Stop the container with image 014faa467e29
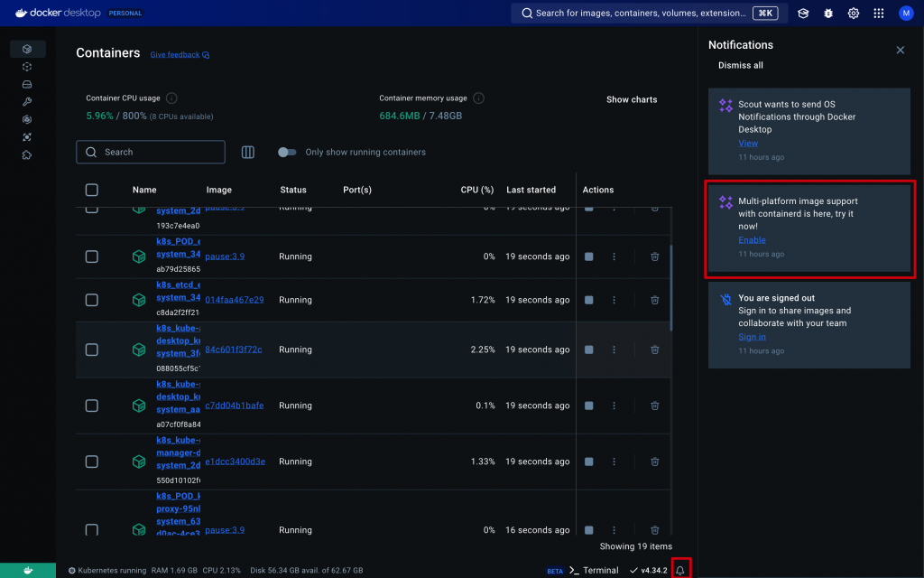 click(588, 300)
